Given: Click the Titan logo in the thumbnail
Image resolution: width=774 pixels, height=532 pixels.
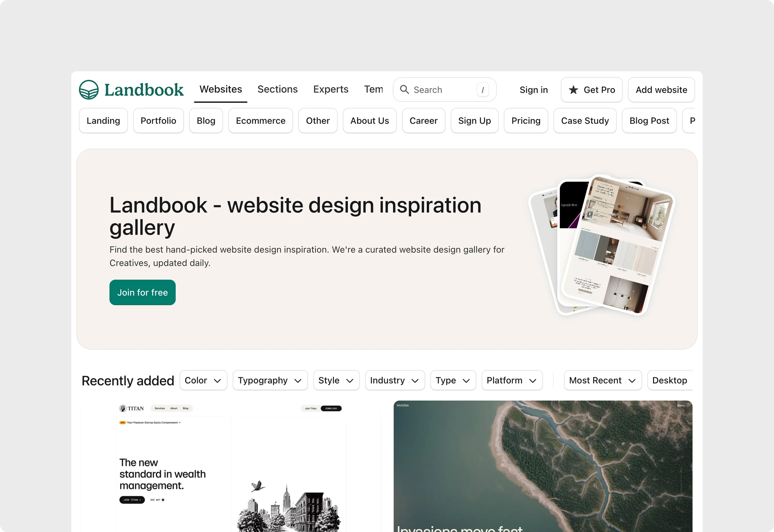Looking at the screenshot, I should pyautogui.click(x=131, y=408).
